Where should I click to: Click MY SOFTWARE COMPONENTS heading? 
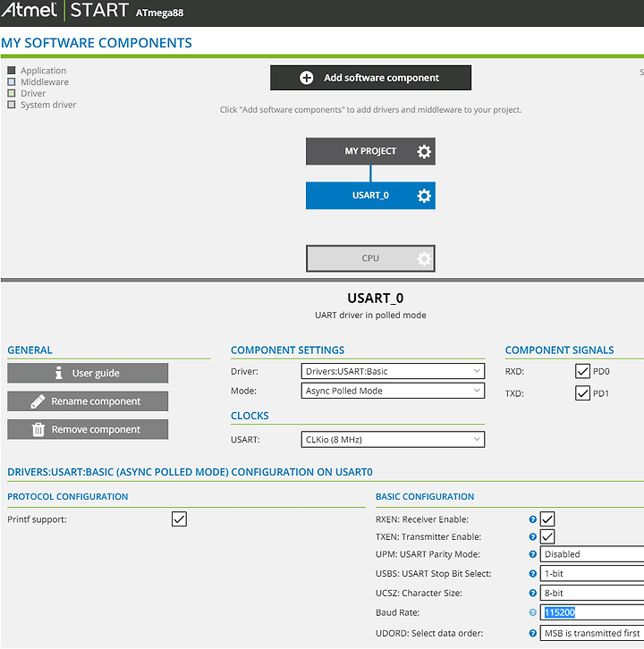point(97,43)
